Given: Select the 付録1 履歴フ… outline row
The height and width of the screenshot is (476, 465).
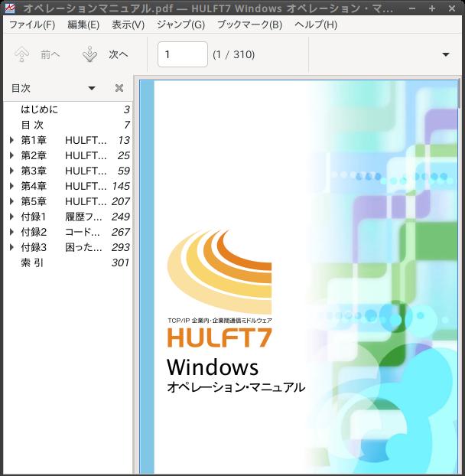Looking at the screenshot, I should [68, 217].
